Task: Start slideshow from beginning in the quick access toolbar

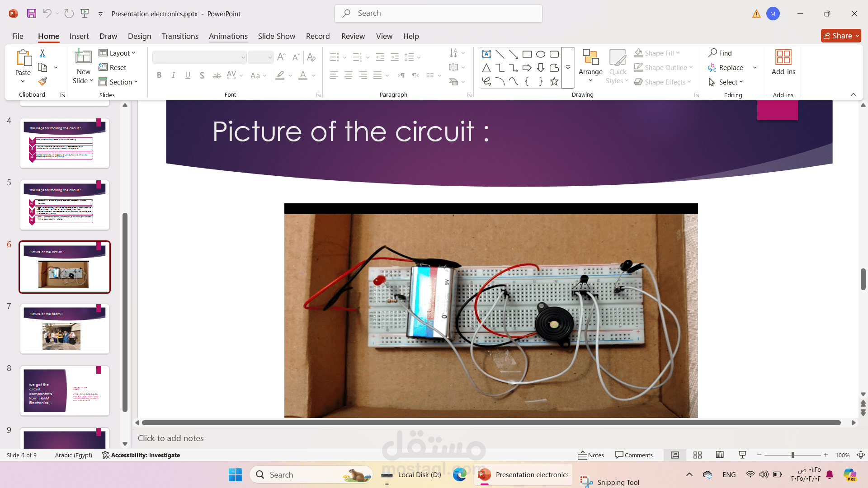Action: point(85,14)
